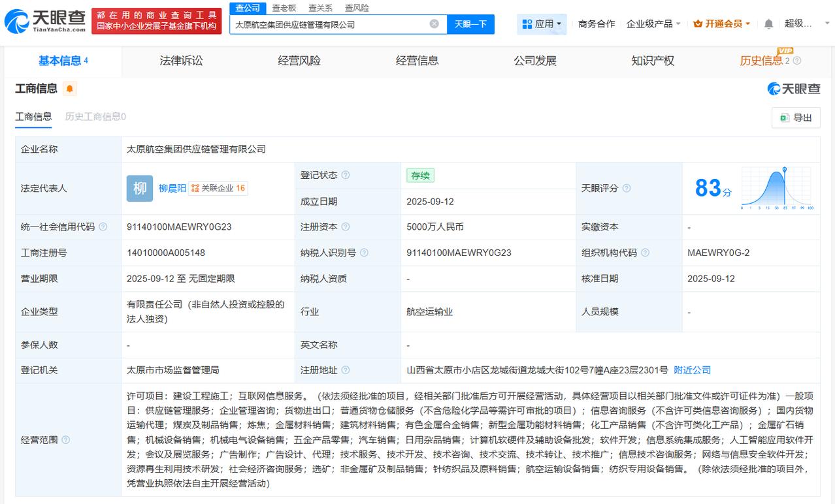This screenshot has height=504, width=835.
Task: Select the 查老板 search tab
Action: point(284,8)
